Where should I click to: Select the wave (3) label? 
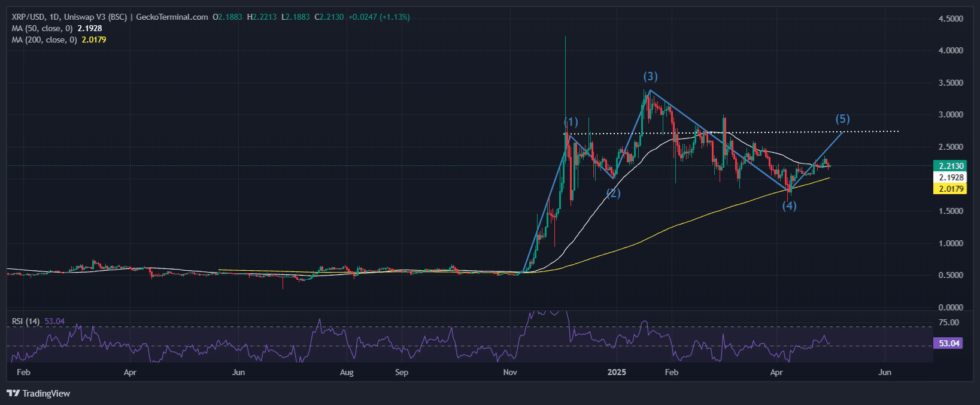(x=650, y=76)
